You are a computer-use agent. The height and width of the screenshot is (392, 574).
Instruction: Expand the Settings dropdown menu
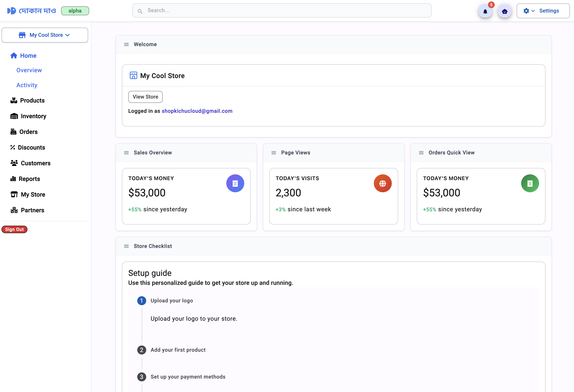click(x=543, y=11)
